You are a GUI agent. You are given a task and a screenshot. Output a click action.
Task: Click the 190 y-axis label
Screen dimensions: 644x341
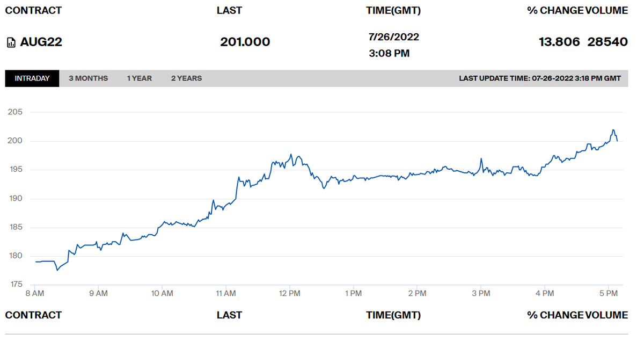pyautogui.click(x=15, y=199)
